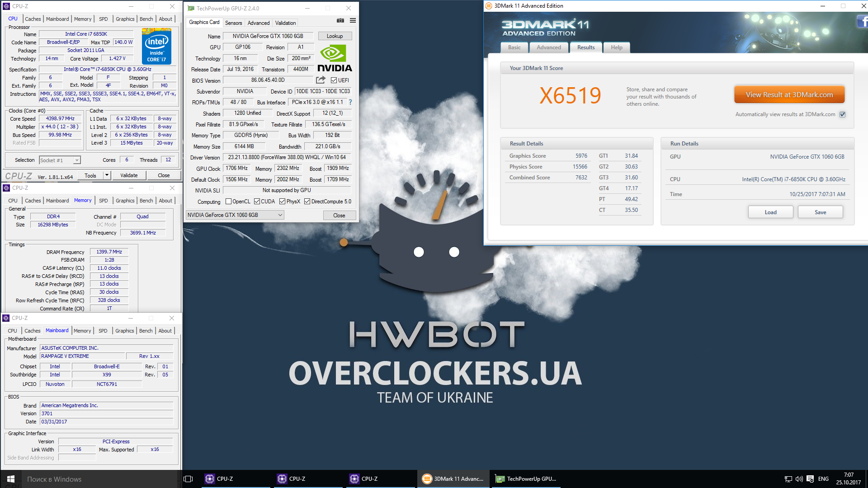Open the Validation tab in GPU-Z
This screenshot has height=488, width=868.
coord(285,23)
